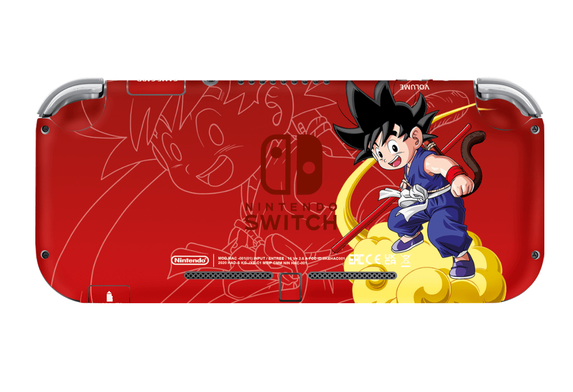Click the square port outline between the grilles

pos(290,287)
